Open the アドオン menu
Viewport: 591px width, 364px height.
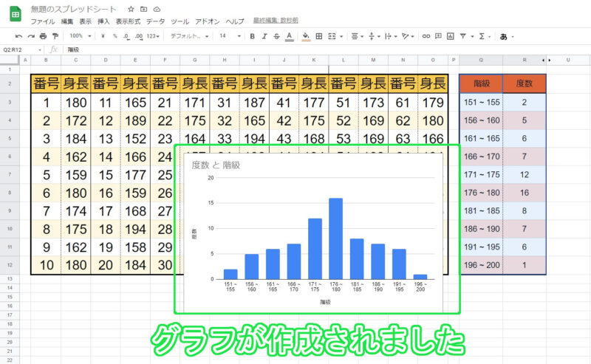[x=208, y=21]
